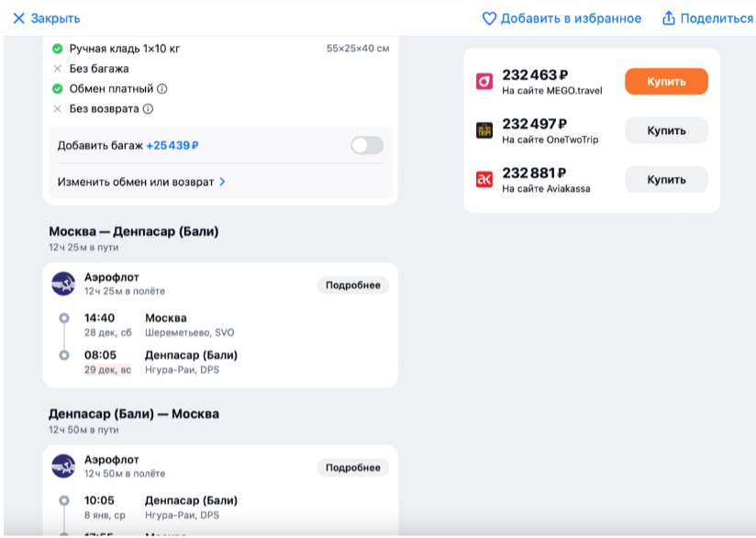Click the Aeroflot logo on Denpasar–Moscow flight
Screen dimensions: 756x538
pyautogui.click(x=63, y=466)
